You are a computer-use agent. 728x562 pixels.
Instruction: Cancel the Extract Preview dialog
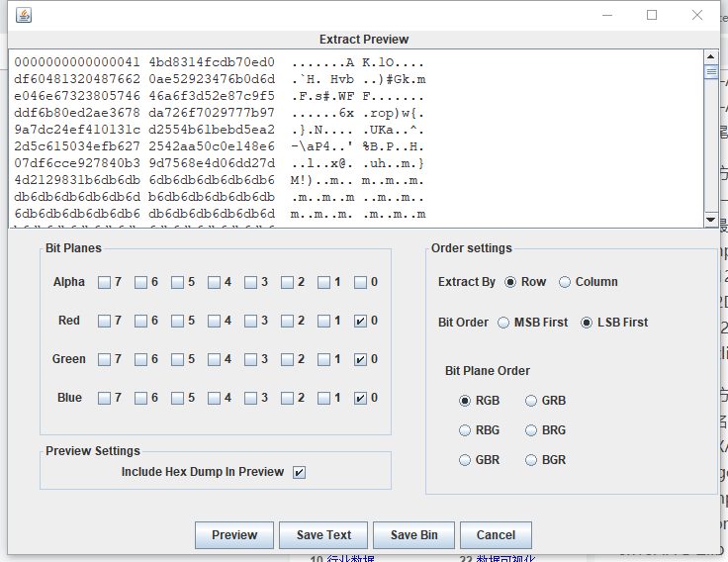tap(496, 535)
